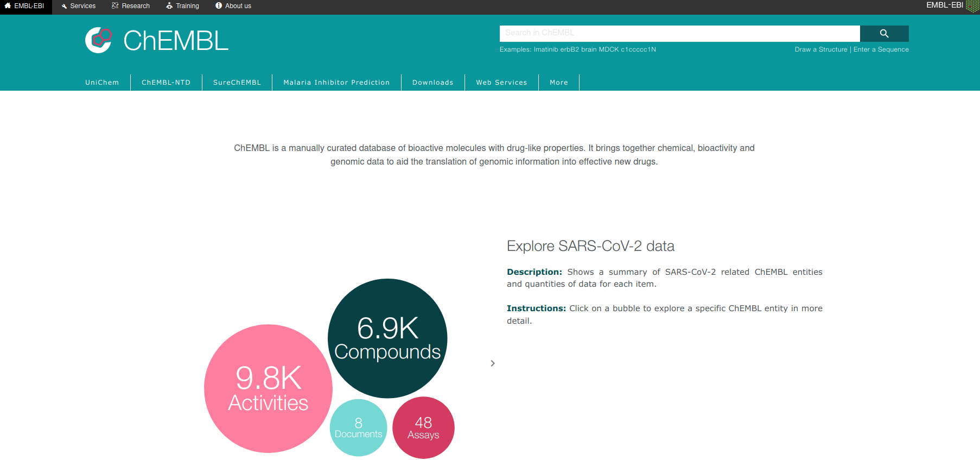980x460 pixels.
Task: Go to UniChem in navigation bar
Action: coord(102,83)
